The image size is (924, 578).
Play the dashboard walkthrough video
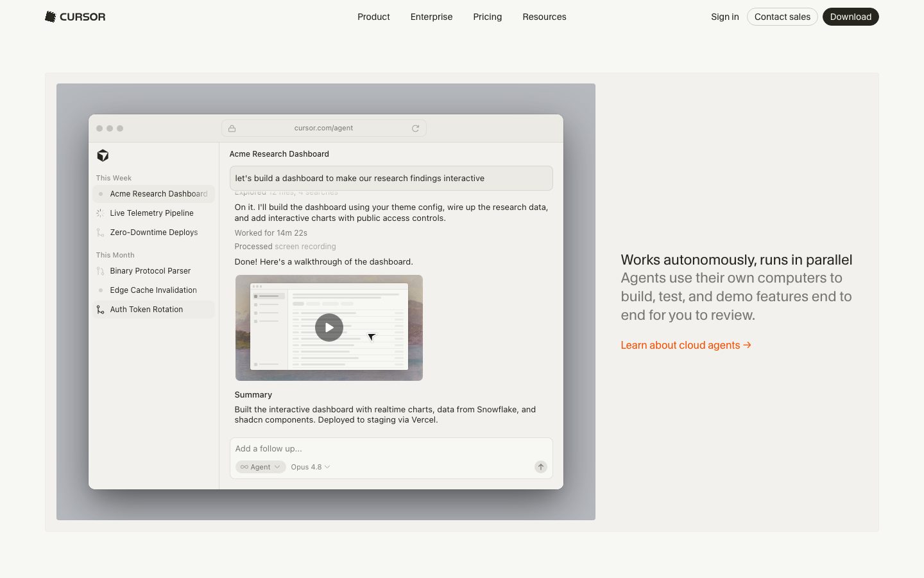(x=329, y=328)
